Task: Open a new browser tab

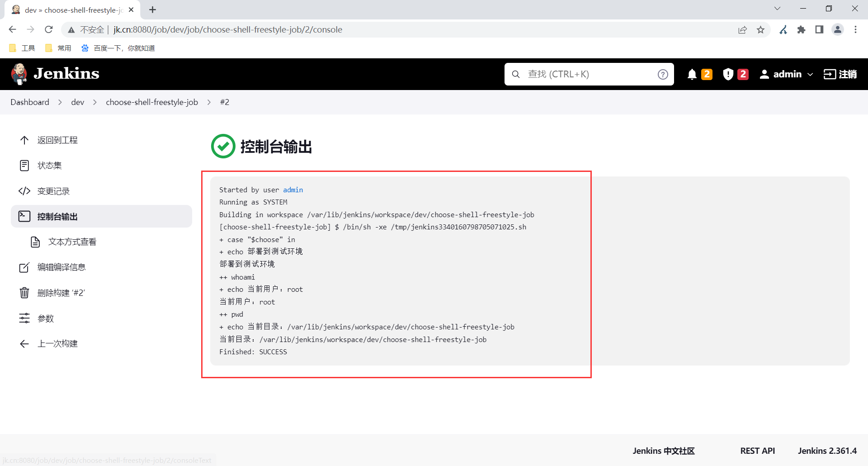Action: coord(153,10)
